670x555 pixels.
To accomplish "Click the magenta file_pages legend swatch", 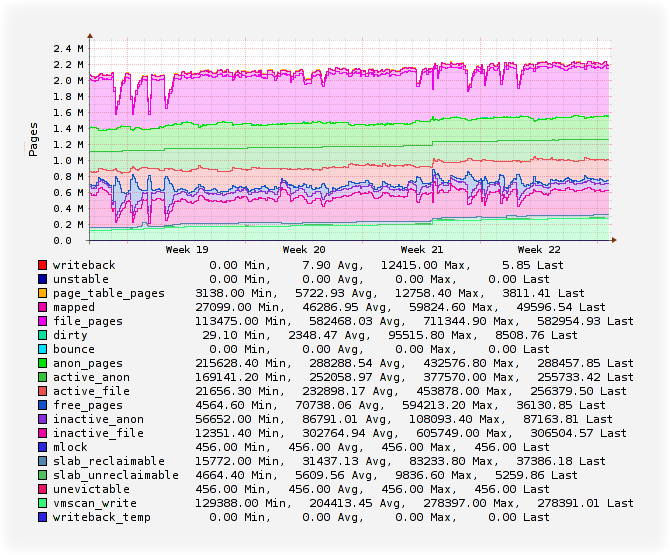I will pyautogui.click(x=42, y=321).
